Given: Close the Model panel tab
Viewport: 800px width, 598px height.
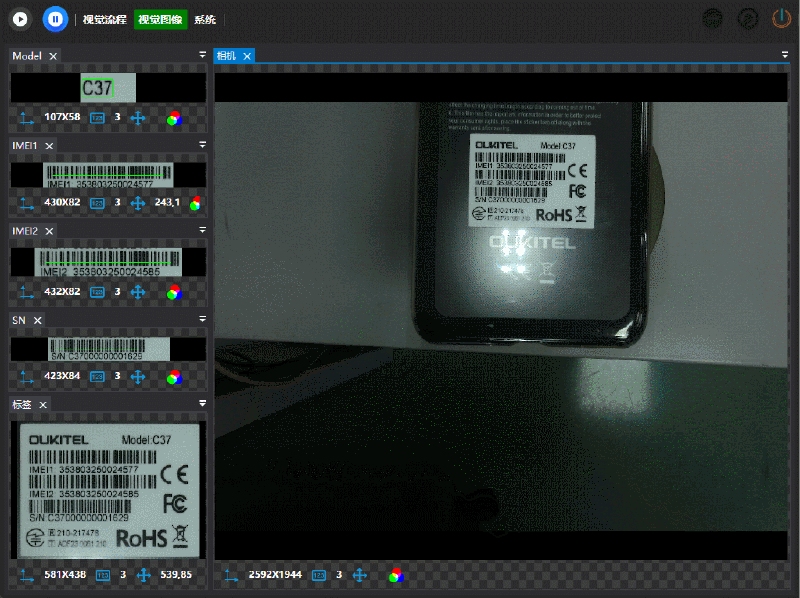Looking at the screenshot, I should point(53,56).
